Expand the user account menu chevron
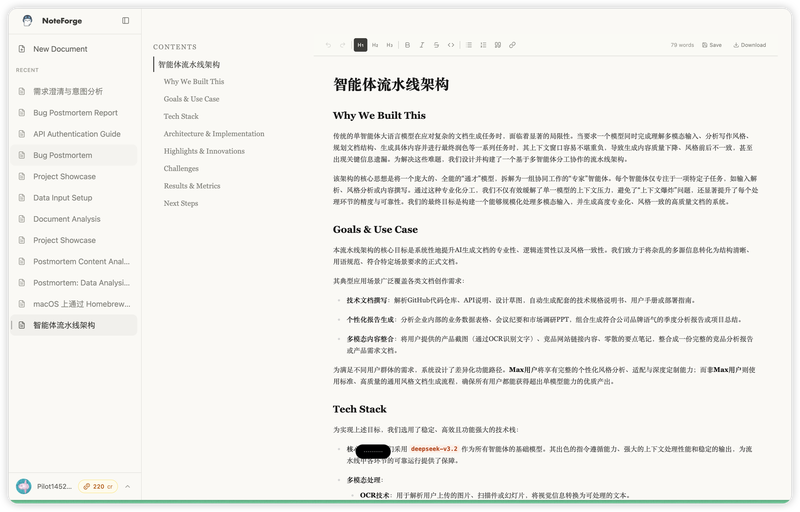Screen dimensions: 800x512 [129, 486]
